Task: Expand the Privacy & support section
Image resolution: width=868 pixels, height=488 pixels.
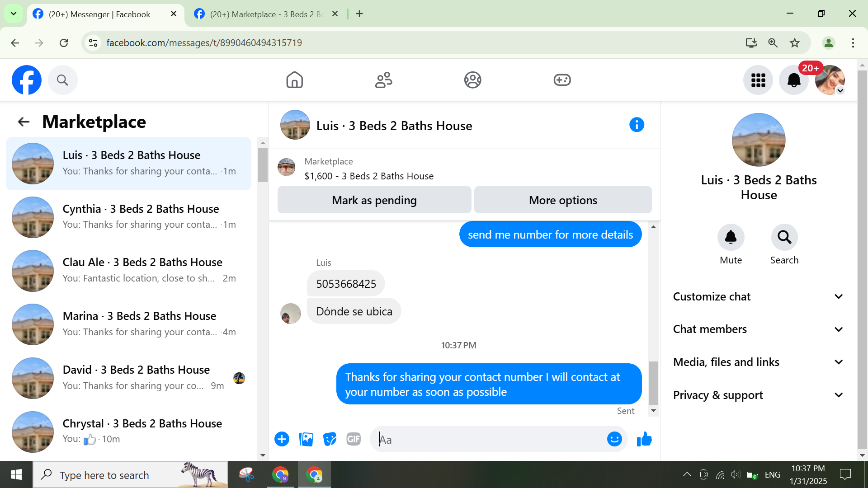Action: tap(758, 395)
